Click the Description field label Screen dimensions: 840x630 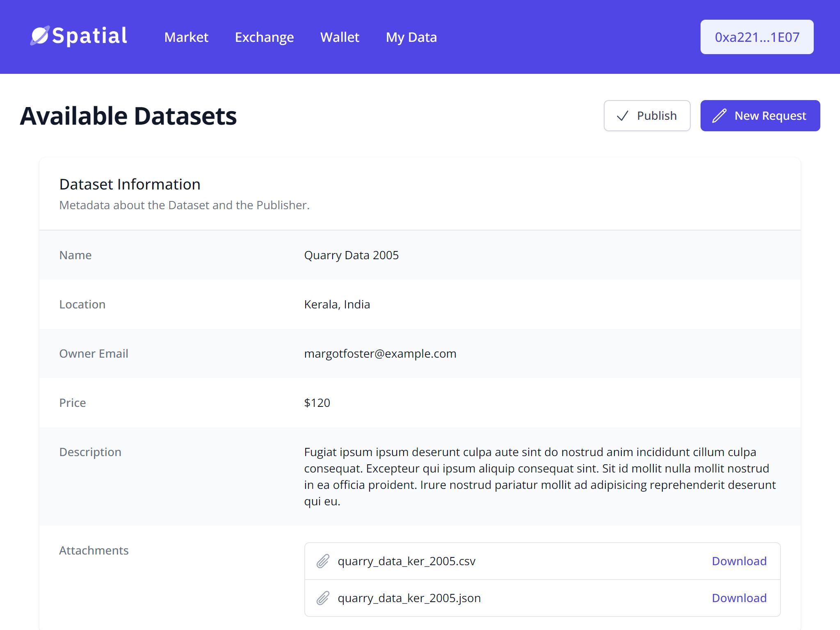tap(90, 452)
